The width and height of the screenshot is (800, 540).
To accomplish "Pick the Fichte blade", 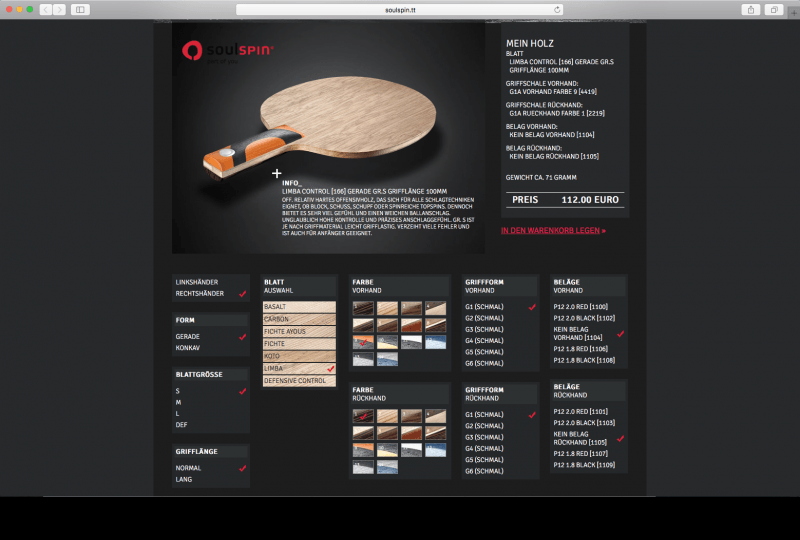I will [x=299, y=343].
